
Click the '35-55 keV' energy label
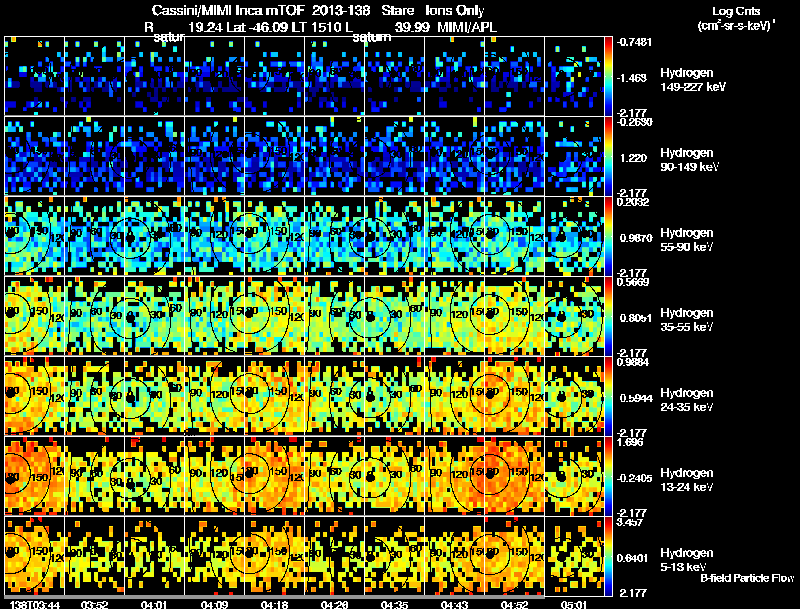(686, 327)
